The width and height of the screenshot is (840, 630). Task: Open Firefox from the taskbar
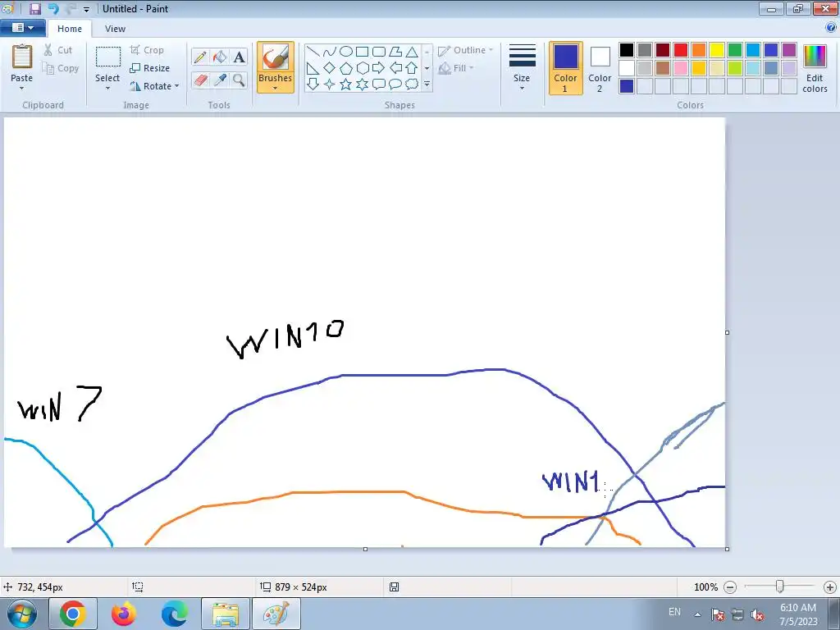click(124, 614)
